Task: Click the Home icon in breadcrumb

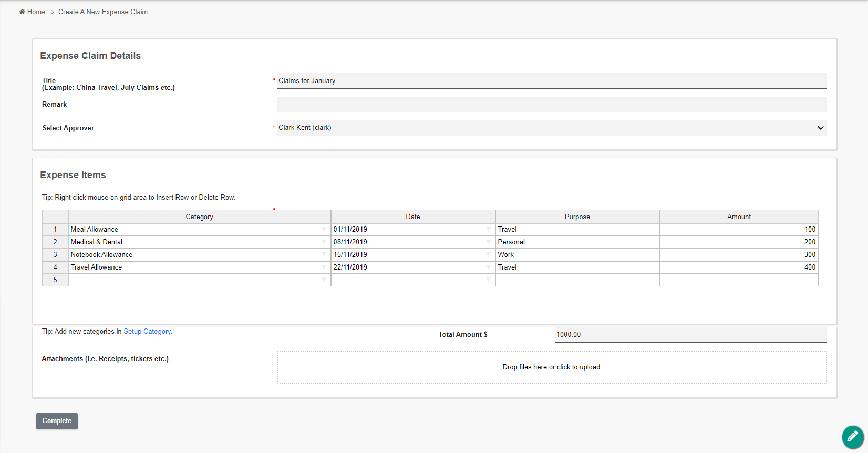Action: point(22,12)
